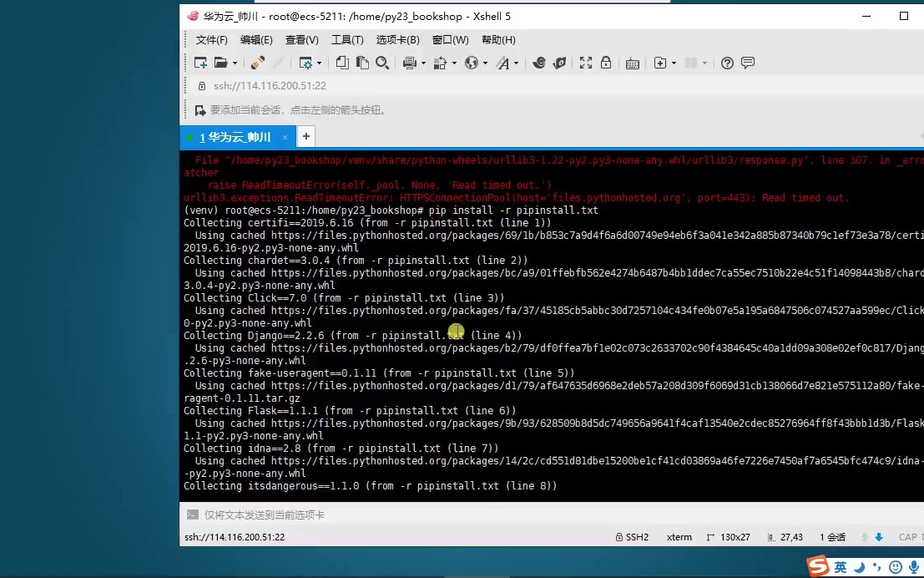The width and height of the screenshot is (924, 578).
Task: Expand the Open folder dropdown arrow
Action: 235,63
